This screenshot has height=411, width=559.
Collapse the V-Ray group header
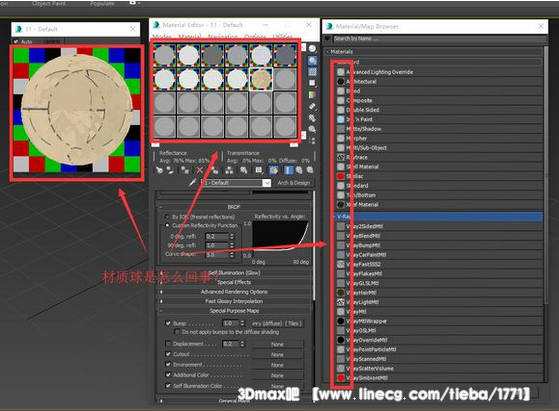click(439, 216)
